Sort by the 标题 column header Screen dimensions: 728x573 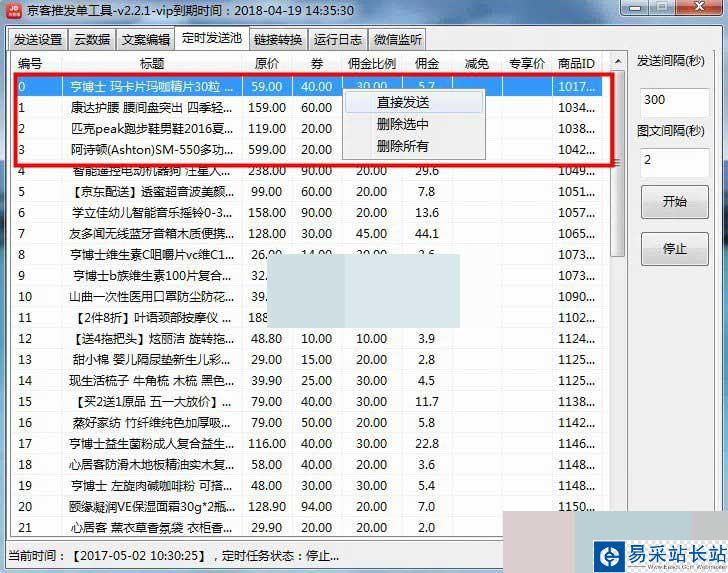click(152, 64)
